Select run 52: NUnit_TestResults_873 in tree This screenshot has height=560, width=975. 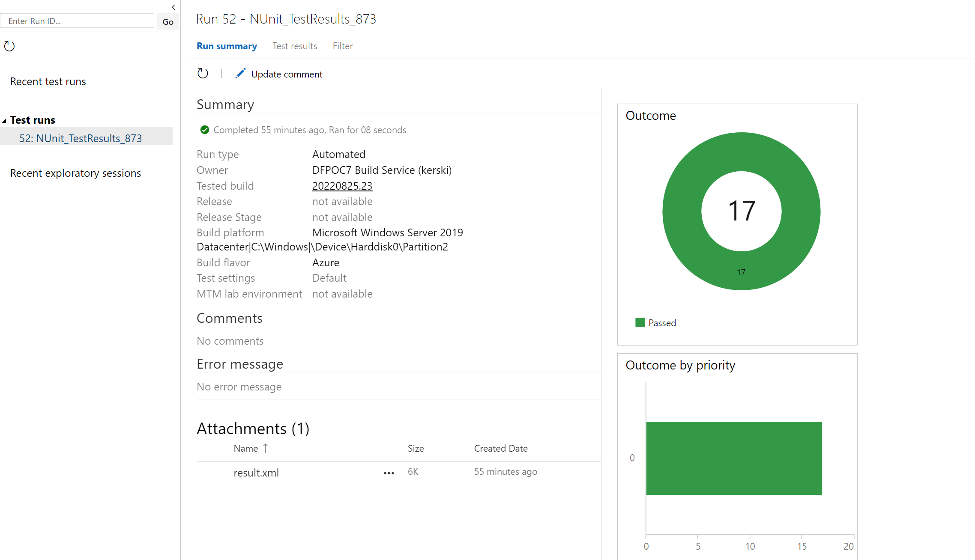81,138
